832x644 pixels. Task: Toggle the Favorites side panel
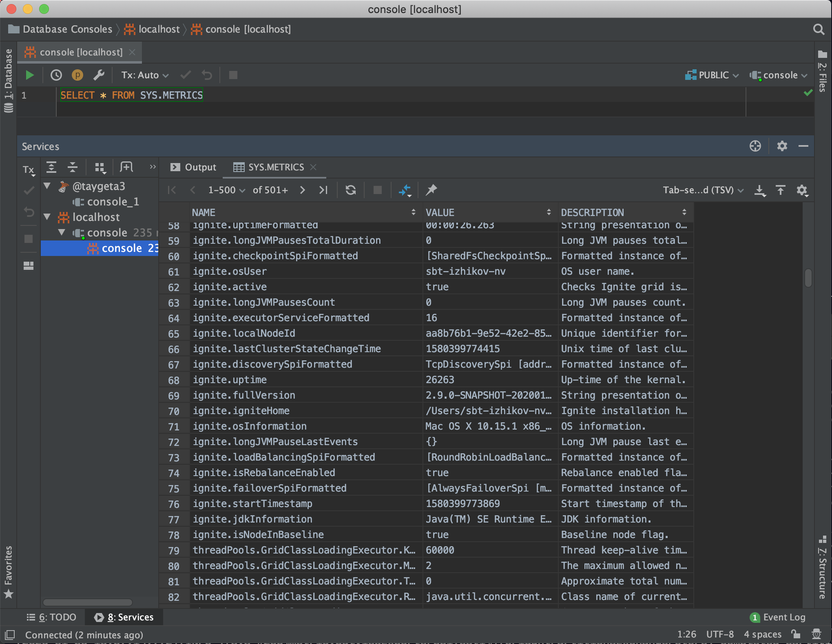(8, 571)
